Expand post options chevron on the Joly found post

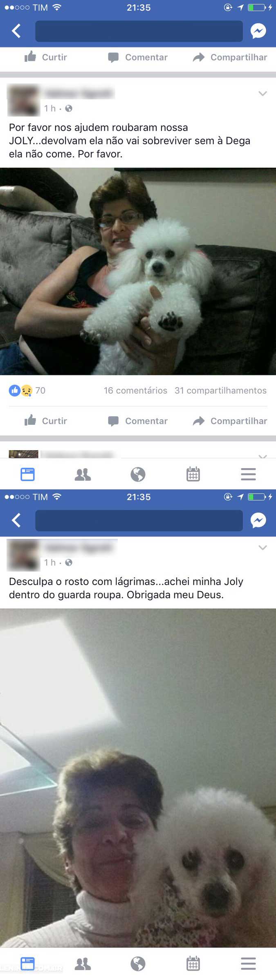coord(263,548)
